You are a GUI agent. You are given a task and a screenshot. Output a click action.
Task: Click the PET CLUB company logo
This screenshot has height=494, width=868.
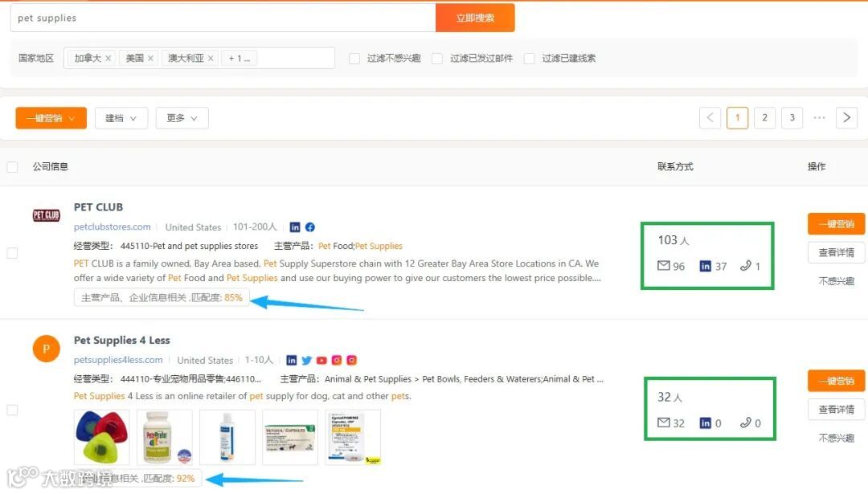click(x=47, y=215)
